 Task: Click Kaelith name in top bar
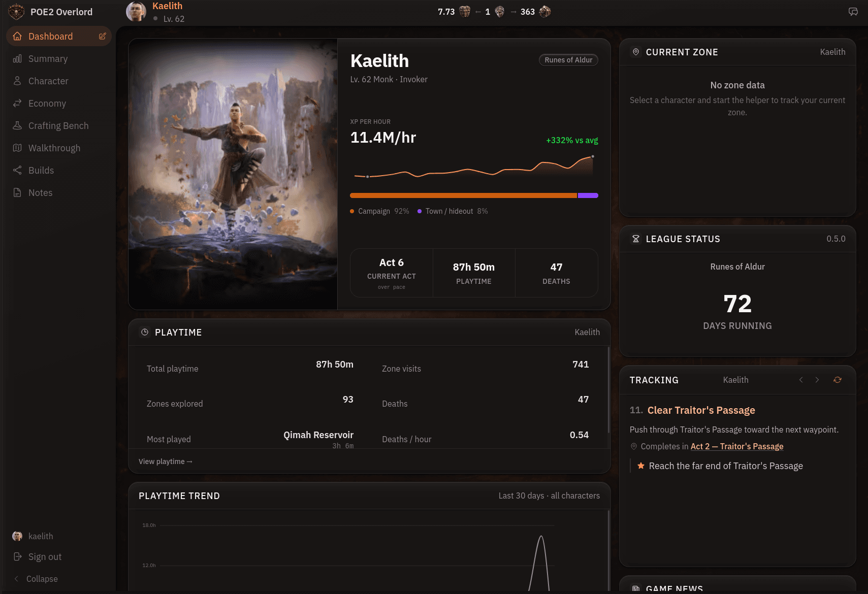tap(167, 6)
